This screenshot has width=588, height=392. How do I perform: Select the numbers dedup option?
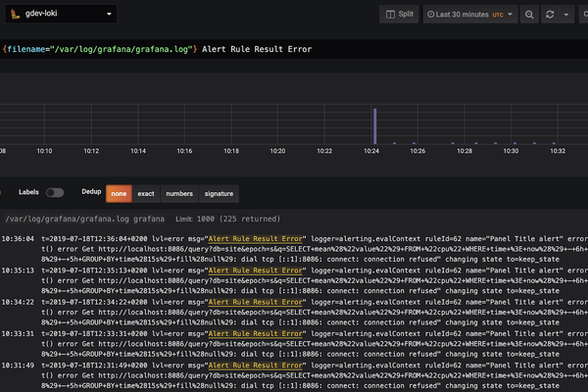pyautogui.click(x=179, y=194)
